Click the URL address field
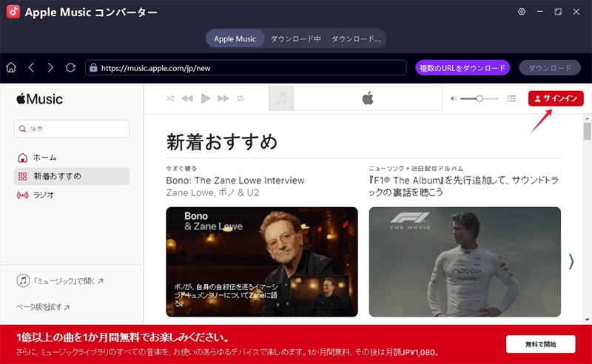 246,68
